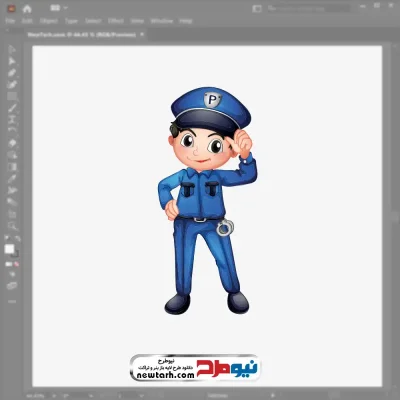Set paint mode to None

tap(16, 264)
